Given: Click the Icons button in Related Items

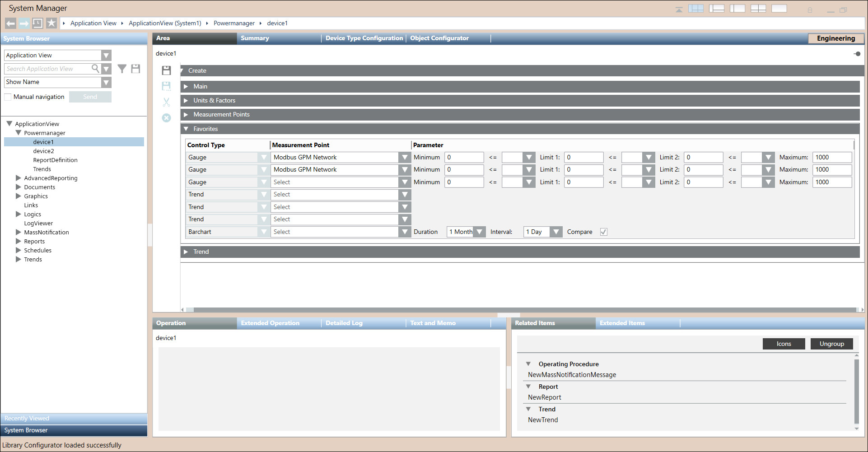Looking at the screenshot, I should click(784, 344).
